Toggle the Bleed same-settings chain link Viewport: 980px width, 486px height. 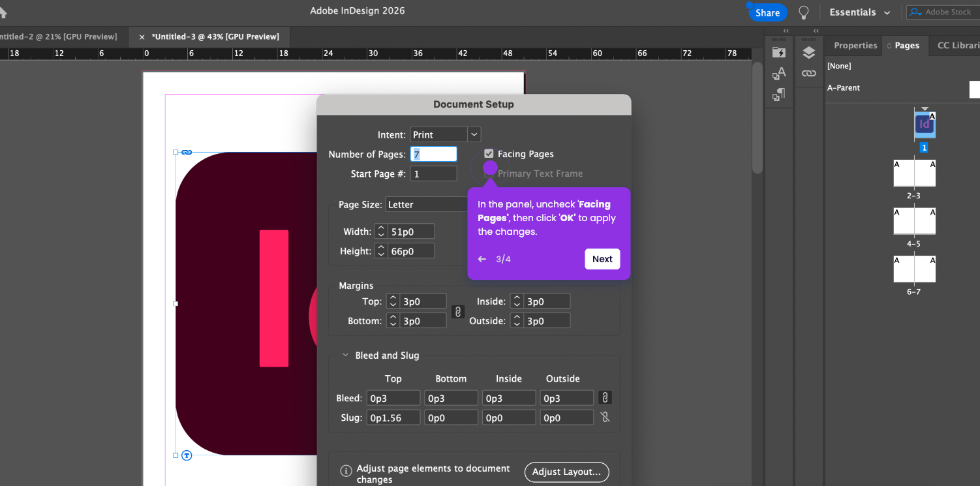(605, 397)
